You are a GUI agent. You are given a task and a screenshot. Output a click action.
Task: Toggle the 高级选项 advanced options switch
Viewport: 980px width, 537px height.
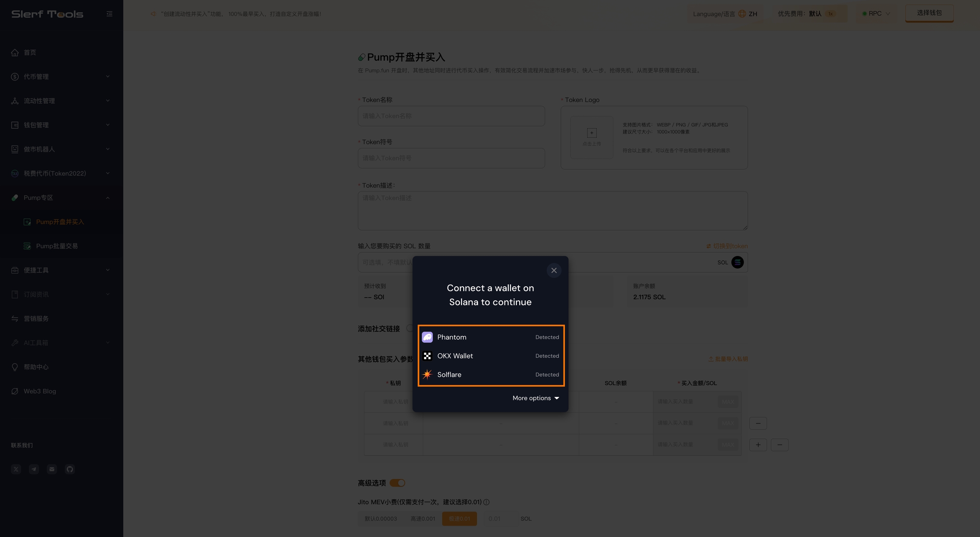click(x=397, y=483)
